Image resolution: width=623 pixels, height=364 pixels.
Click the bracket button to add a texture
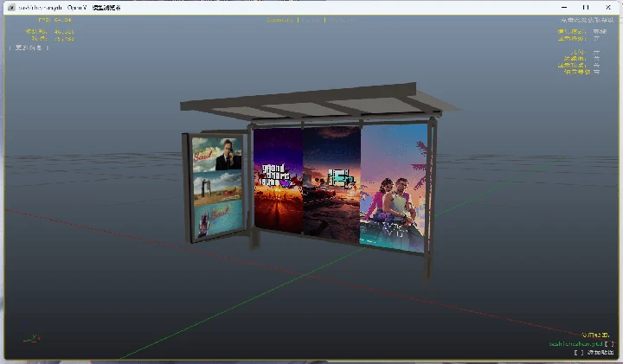coord(579,352)
